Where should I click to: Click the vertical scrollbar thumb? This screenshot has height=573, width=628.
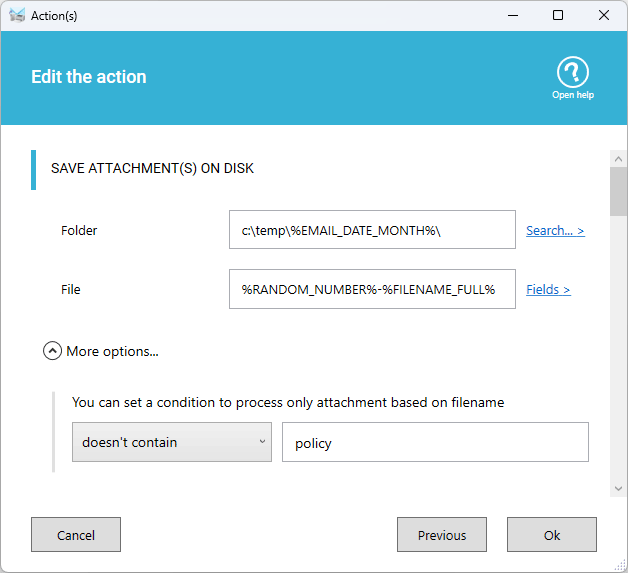[618, 192]
